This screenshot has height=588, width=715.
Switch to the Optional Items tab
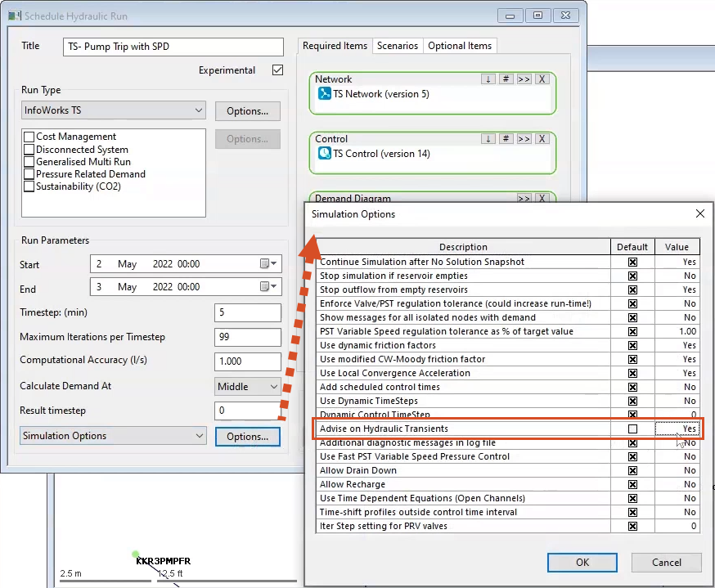coord(460,46)
